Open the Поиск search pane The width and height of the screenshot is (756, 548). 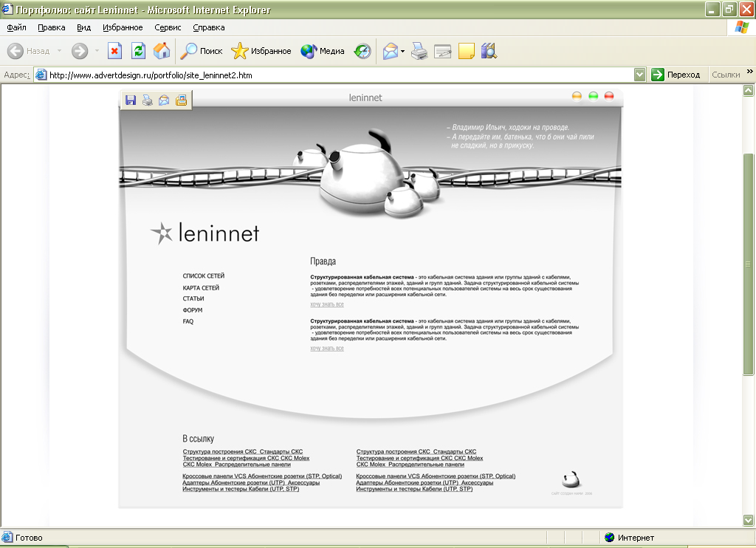point(201,51)
